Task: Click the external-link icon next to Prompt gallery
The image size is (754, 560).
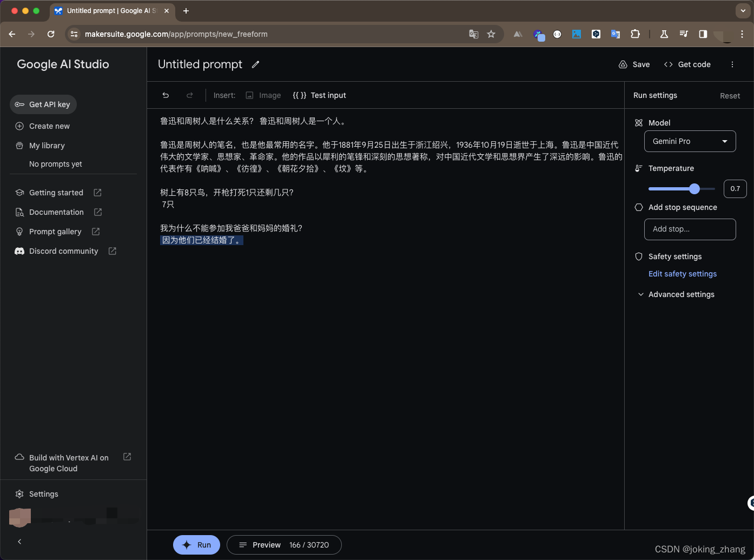Action: click(x=96, y=232)
